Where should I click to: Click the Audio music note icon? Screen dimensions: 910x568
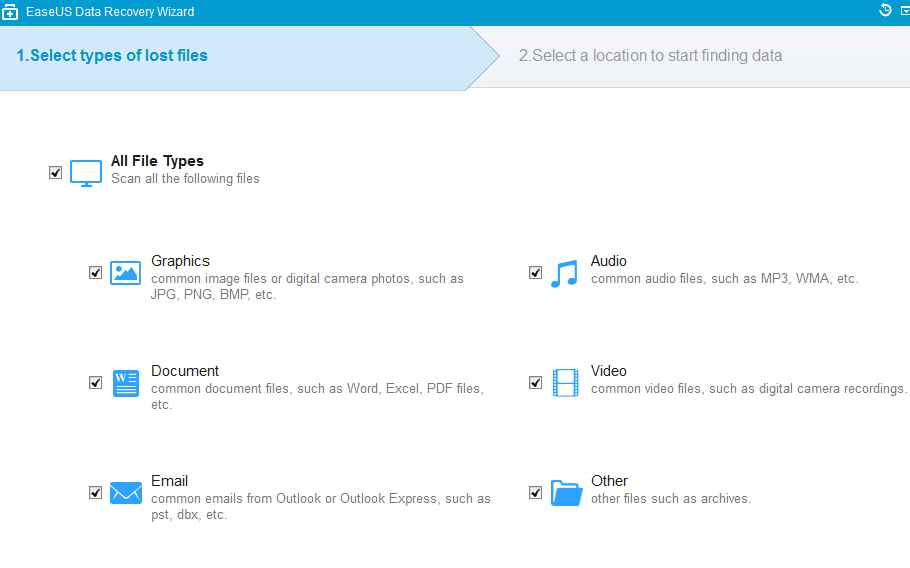pyautogui.click(x=564, y=273)
